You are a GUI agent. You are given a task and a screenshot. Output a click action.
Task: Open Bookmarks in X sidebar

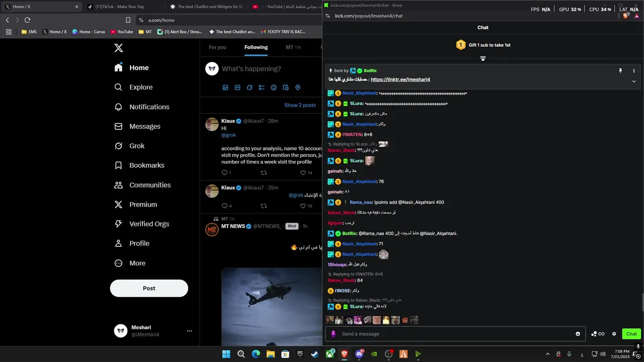(x=139, y=165)
